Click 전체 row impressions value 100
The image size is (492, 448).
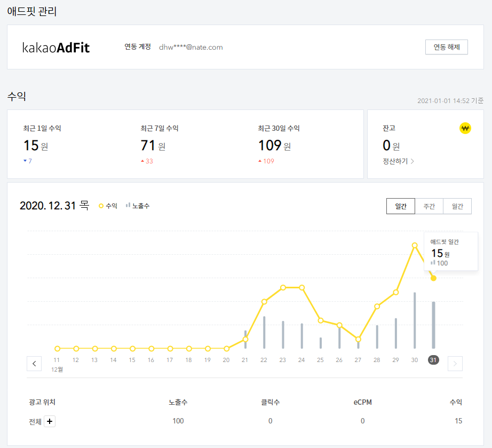(x=178, y=421)
